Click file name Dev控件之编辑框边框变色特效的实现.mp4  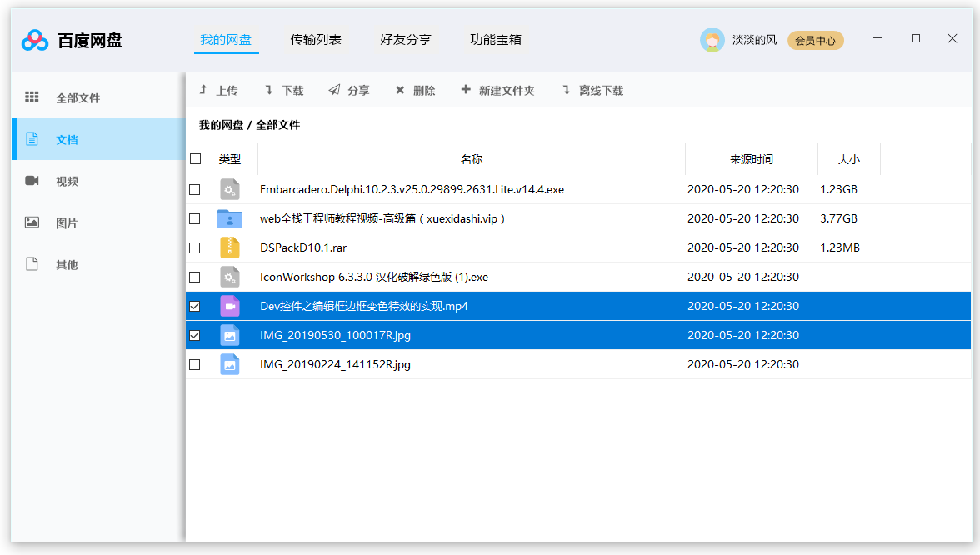coord(363,307)
